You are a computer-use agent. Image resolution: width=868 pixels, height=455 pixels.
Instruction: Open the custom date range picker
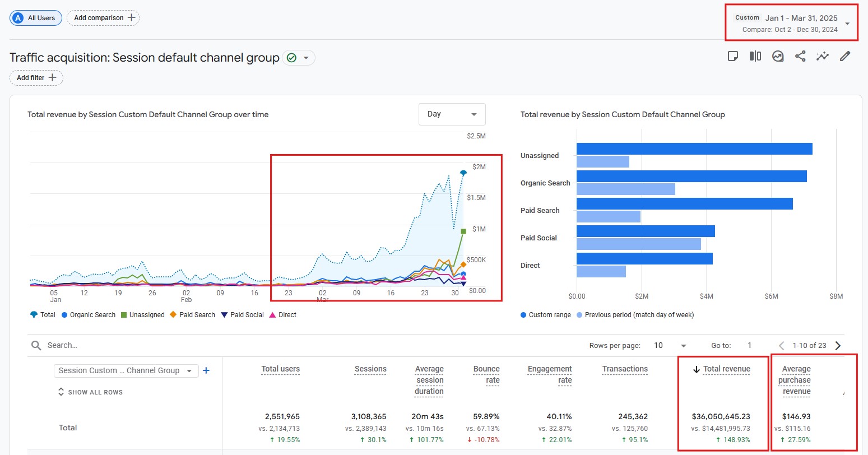click(x=791, y=23)
